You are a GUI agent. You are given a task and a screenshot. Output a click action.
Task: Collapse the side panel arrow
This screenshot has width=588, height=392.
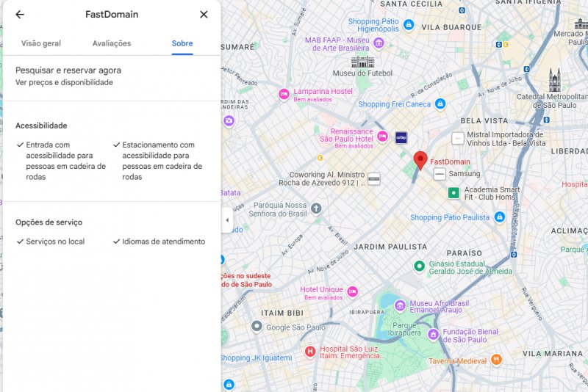pyautogui.click(x=227, y=220)
